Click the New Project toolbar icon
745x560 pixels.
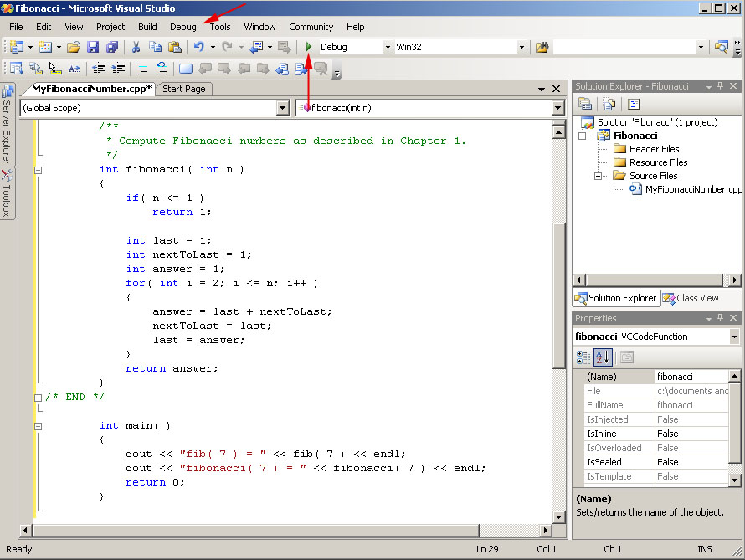pos(17,47)
